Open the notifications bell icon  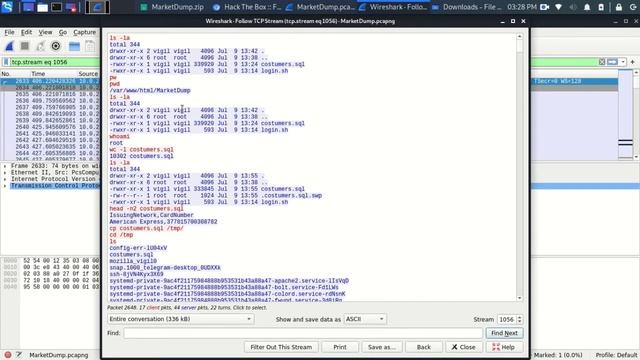587,7
